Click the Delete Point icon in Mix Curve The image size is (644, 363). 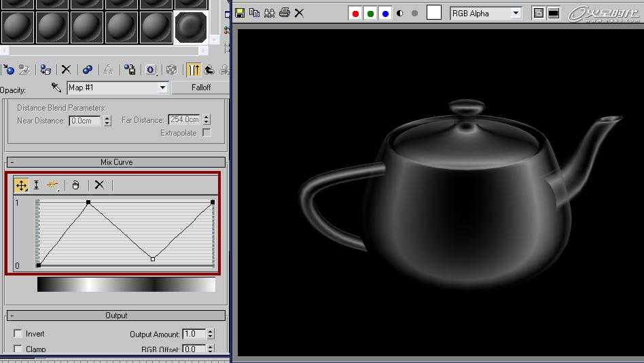(x=75, y=185)
